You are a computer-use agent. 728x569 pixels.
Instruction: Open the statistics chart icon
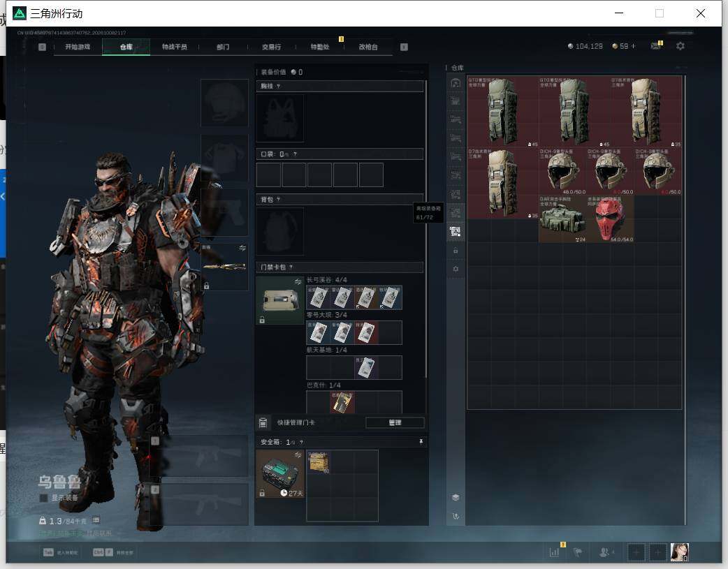click(554, 552)
